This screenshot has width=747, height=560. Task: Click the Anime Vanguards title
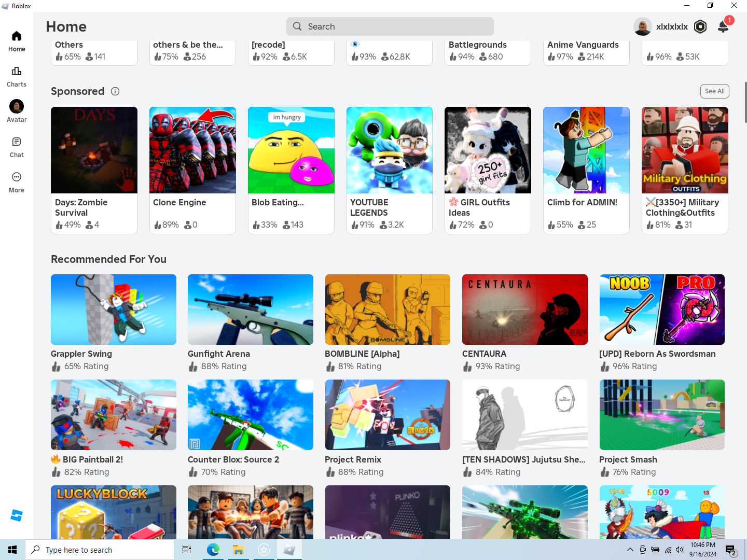[583, 45]
